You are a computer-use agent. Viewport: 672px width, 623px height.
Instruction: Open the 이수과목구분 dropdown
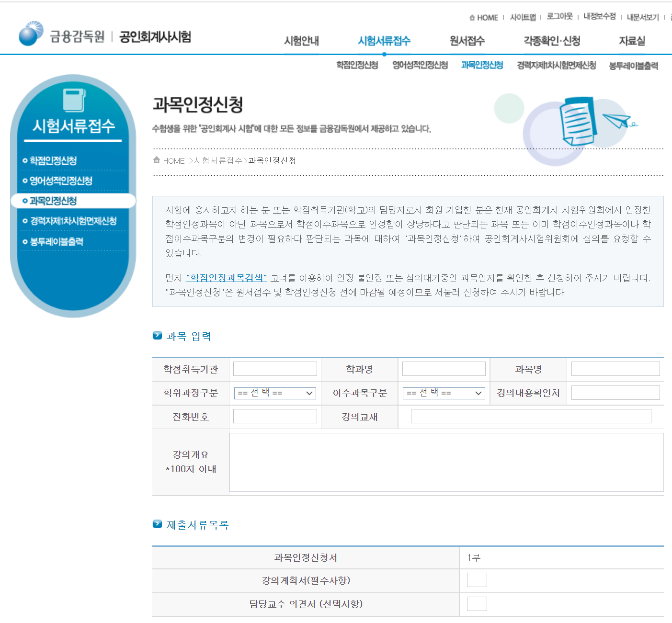[x=444, y=393]
